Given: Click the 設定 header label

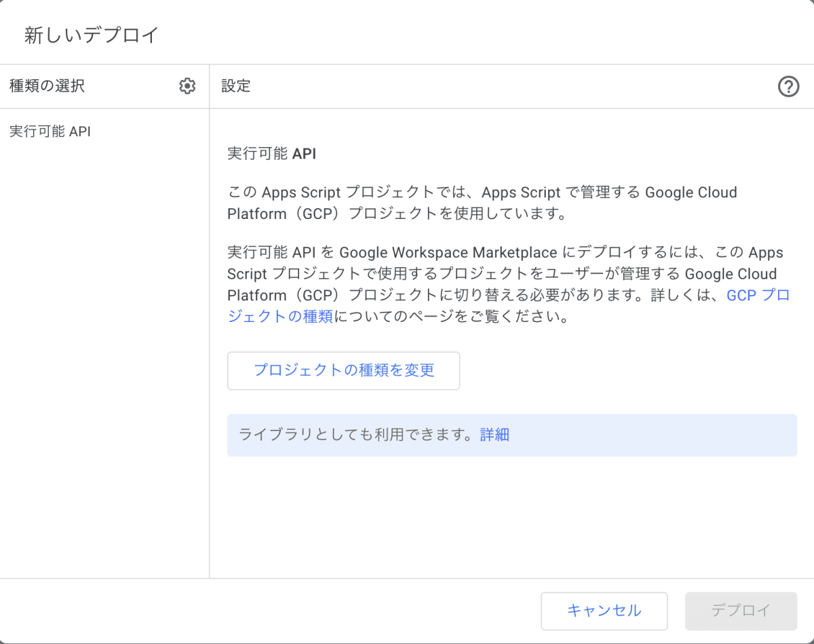Looking at the screenshot, I should (236, 86).
